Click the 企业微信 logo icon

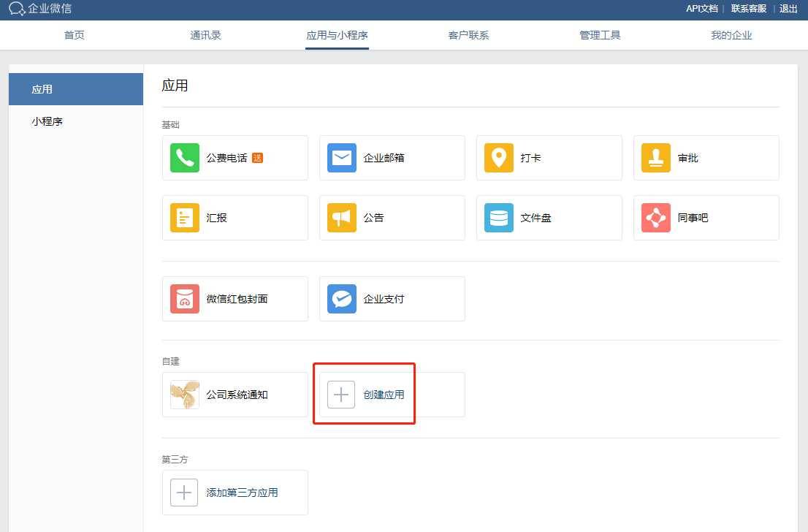pyautogui.click(x=17, y=9)
